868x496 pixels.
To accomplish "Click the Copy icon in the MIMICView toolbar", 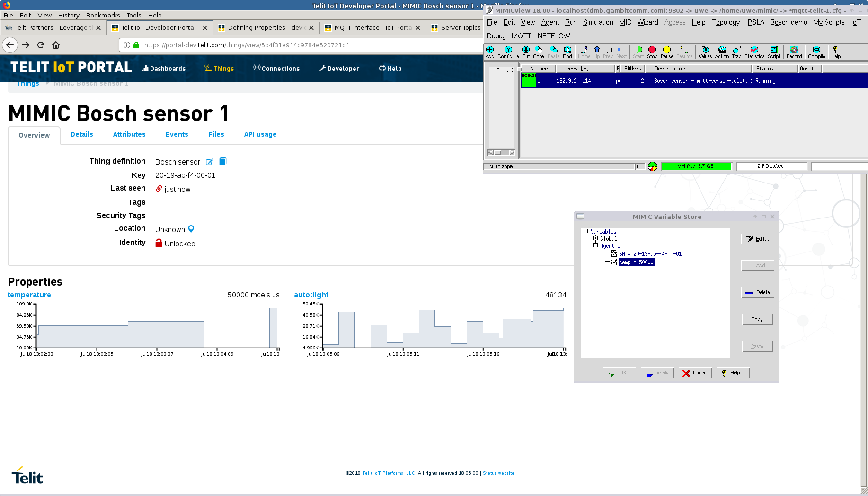I will pos(539,52).
